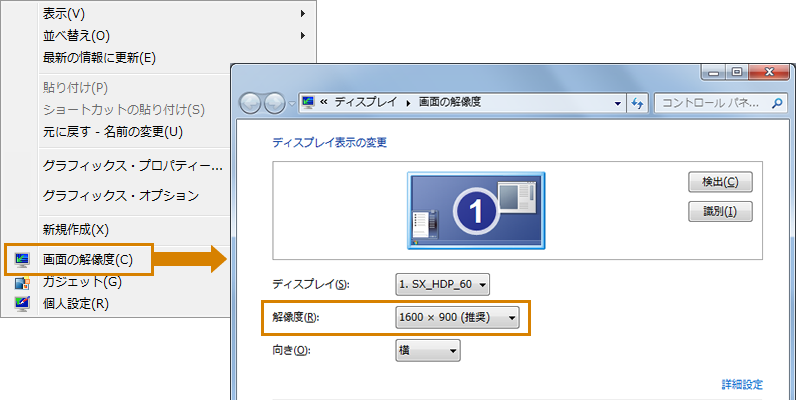
Task: Open the address bar history dropdown
Action: click(618, 104)
